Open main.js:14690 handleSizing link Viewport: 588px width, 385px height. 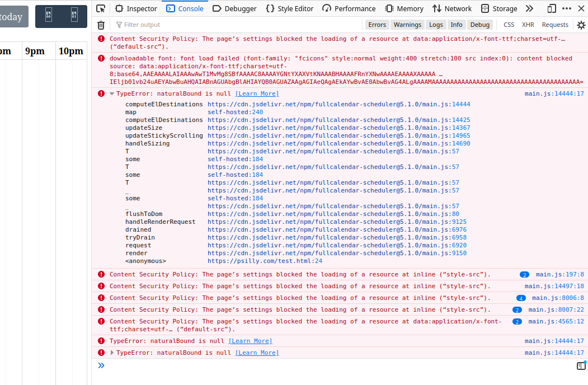click(x=338, y=144)
